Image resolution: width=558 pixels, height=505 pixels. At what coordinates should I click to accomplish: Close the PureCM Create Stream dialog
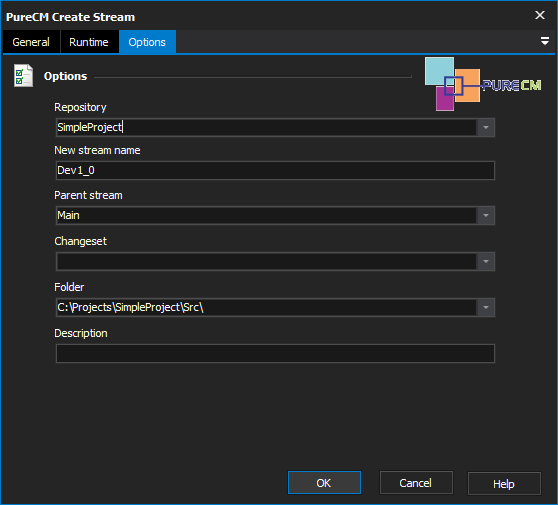pos(540,15)
